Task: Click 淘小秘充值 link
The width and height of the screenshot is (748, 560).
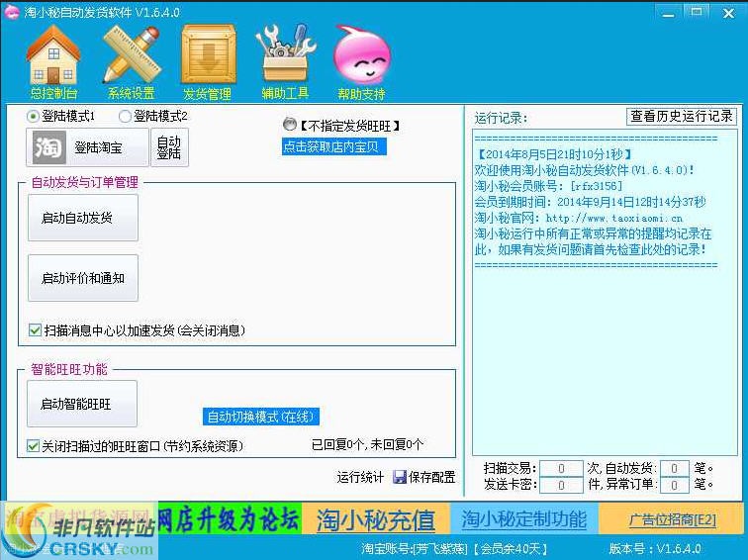Action: click(x=375, y=519)
